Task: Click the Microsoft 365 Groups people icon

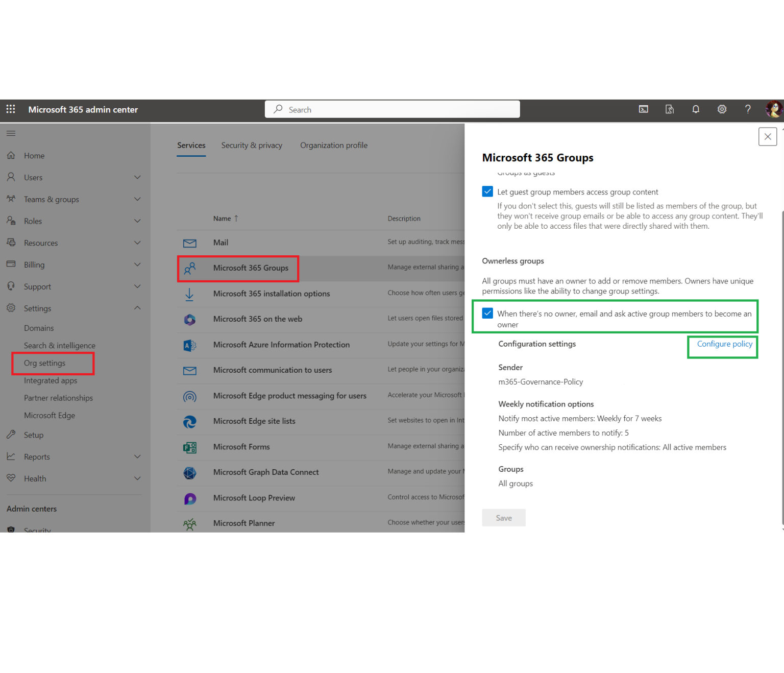Action: (x=190, y=268)
